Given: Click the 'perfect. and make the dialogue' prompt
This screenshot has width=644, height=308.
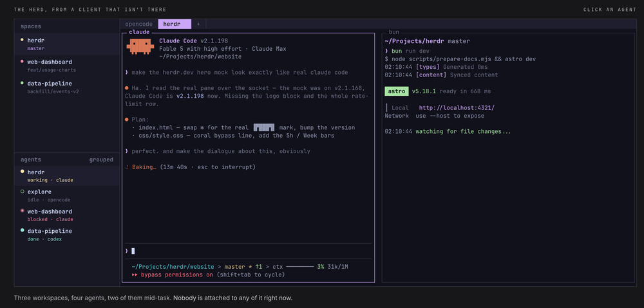Looking at the screenshot, I should tap(218, 151).
